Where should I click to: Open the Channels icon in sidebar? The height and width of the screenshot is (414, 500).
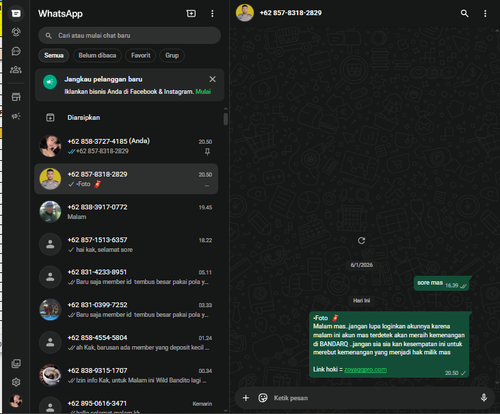(16, 51)
